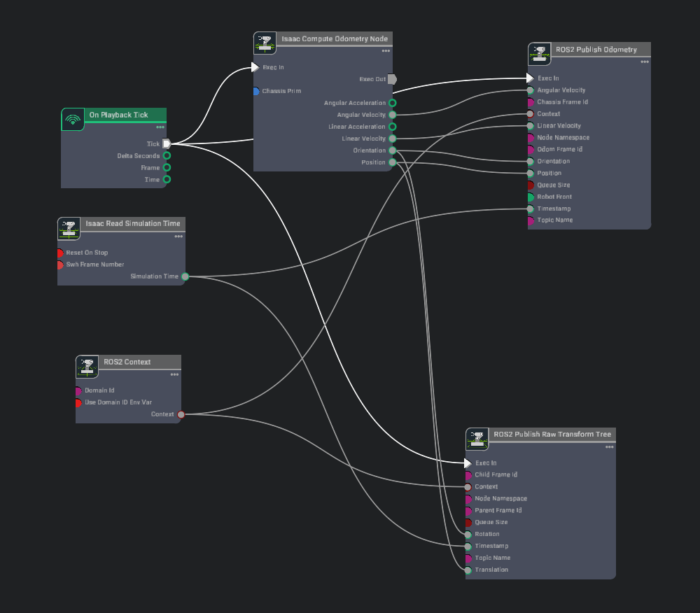
Task: Click the Exec In port on Isaac Compute Odometry
Action: tap(255, 67)
